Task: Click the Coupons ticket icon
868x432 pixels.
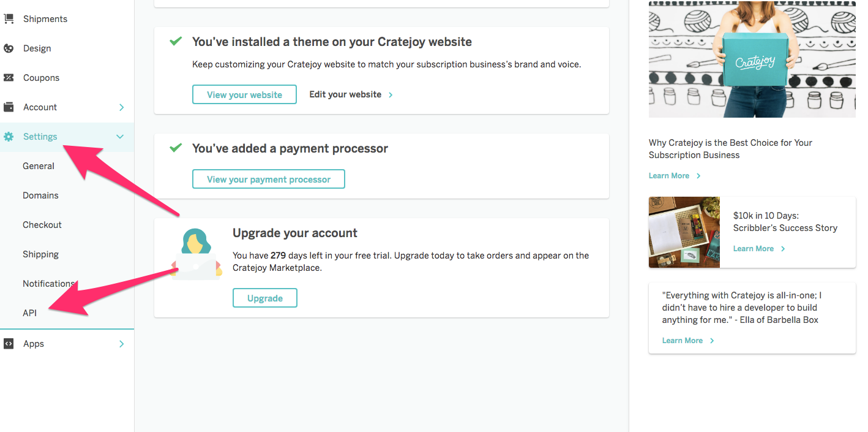Action: pos(9,78)
